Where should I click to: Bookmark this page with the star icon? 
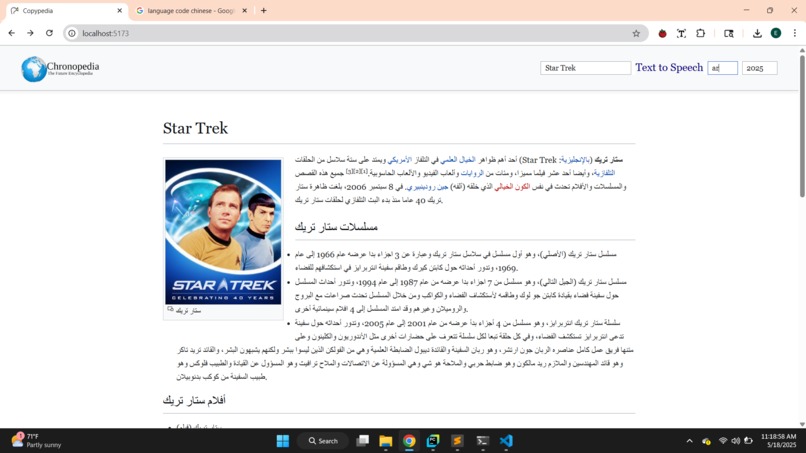click(636, 33)
